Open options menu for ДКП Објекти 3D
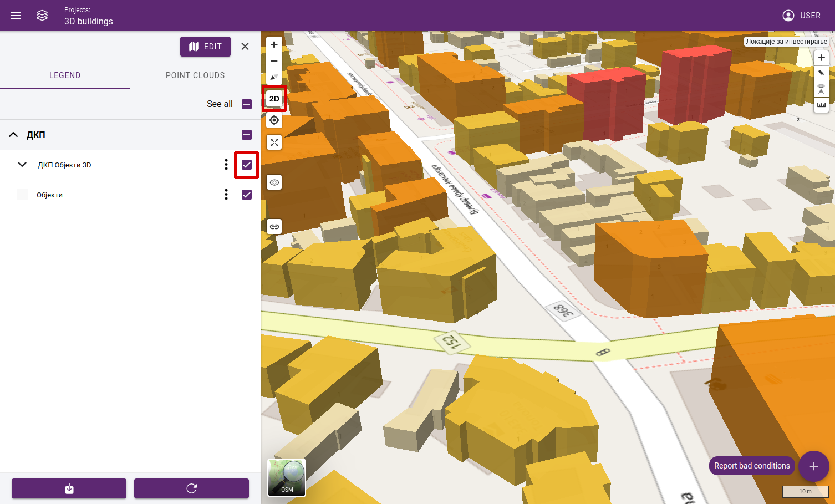Screen dimensions: 835x504 [x=226, y=165]
